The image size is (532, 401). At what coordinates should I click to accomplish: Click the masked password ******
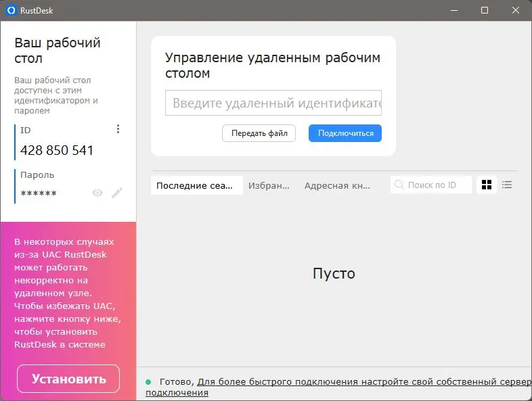[39, 193]
